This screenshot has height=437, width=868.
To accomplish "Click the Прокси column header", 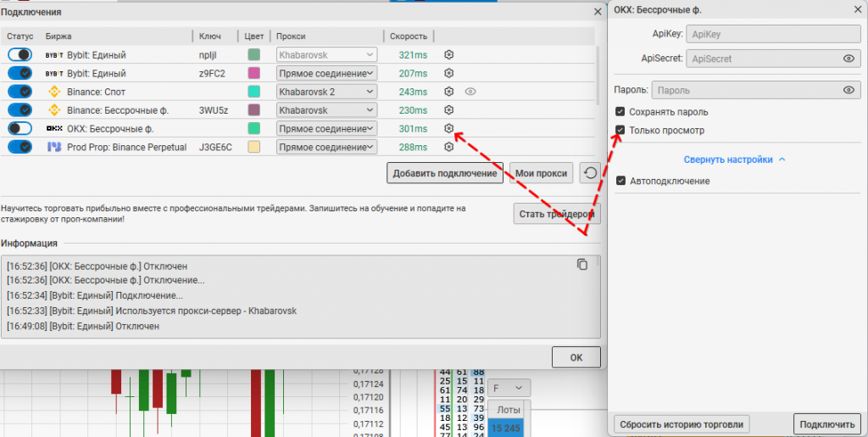I will coord(291,36).
